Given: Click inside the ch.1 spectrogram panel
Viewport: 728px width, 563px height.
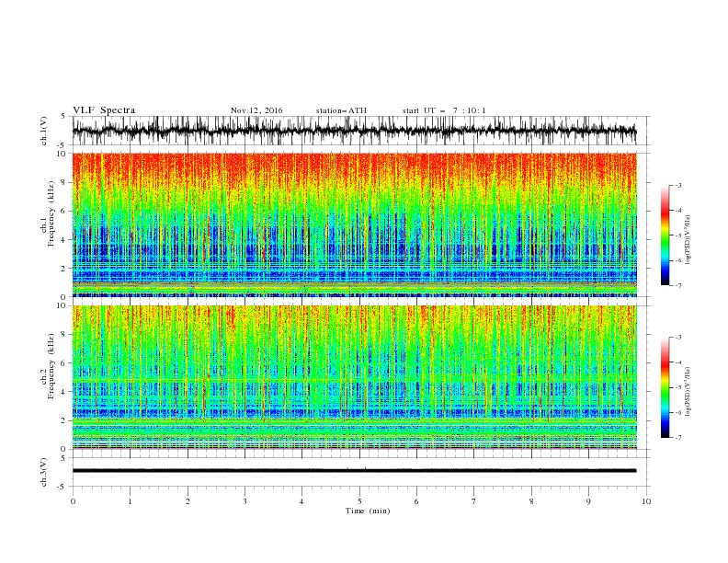Looking at the screenshot, I should coord(354,224).
